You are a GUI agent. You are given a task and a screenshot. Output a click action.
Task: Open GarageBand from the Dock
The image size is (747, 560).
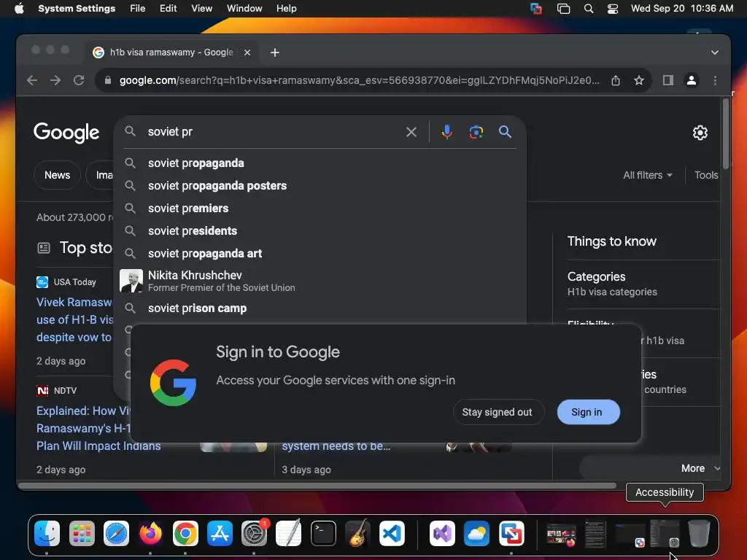(x=357, y=533)
